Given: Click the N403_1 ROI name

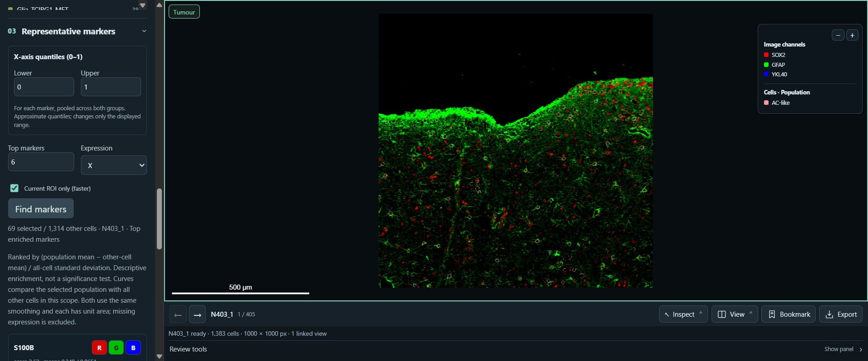Looking at the screenshot, I should (x=222, y=314).
